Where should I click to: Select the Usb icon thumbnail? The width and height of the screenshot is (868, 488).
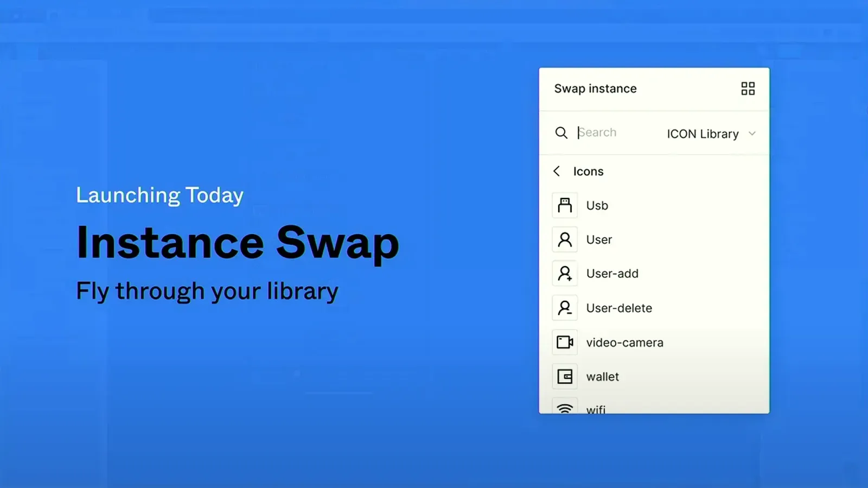pos(565,206)
